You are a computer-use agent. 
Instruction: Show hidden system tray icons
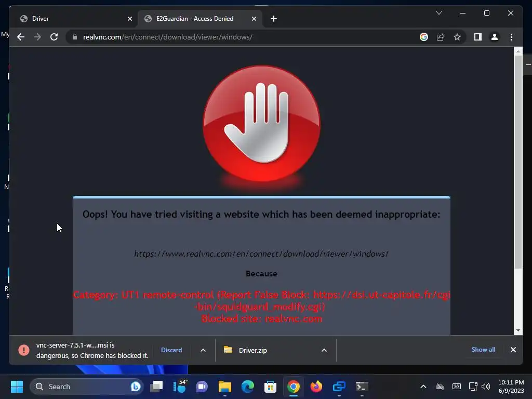click(423, 387)
